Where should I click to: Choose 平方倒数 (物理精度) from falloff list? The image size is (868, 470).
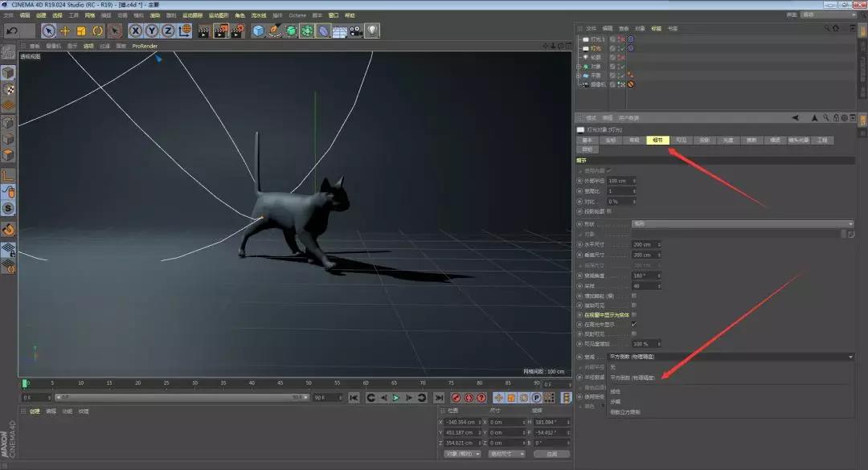[x=633, y=377]
